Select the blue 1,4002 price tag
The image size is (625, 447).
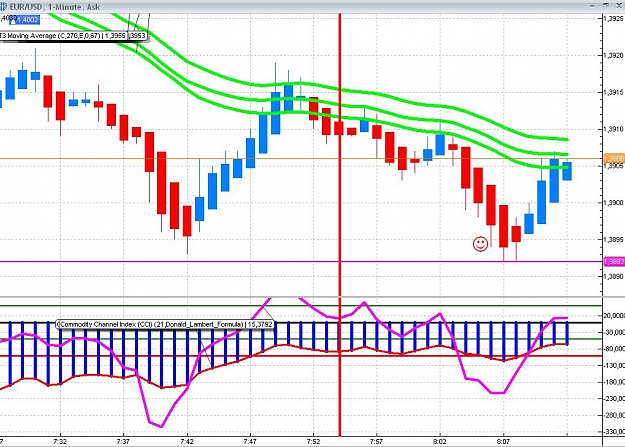pyautogui.click(x=27, y=20)
